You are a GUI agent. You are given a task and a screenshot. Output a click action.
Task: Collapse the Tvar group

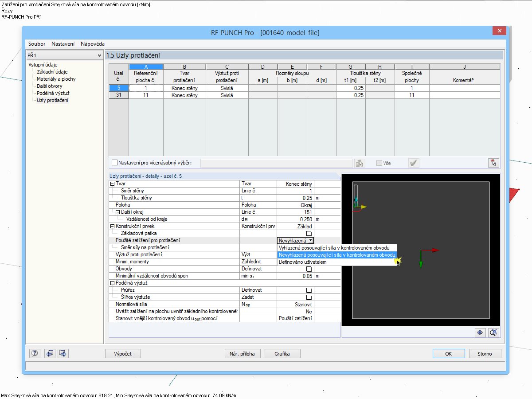click(x=112, y=184)
